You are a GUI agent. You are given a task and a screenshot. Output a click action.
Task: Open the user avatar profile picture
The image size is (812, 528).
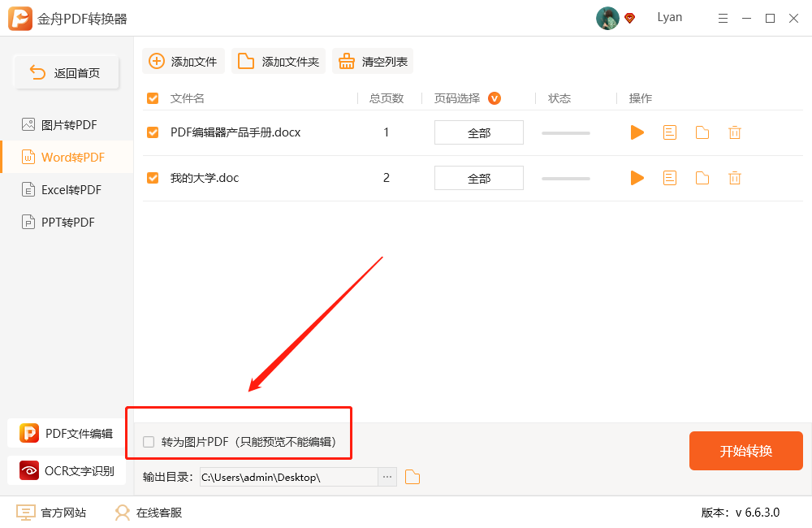(x=607, y=19)
